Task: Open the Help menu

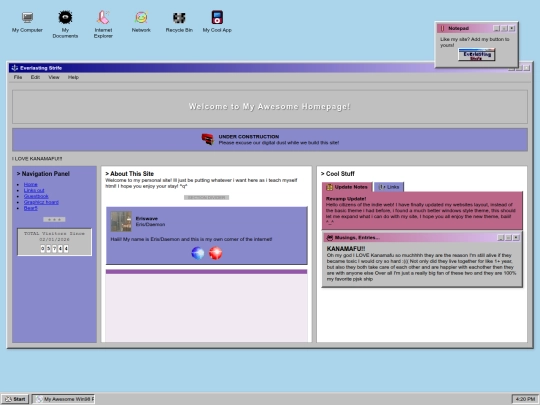Action: (73, 77)
